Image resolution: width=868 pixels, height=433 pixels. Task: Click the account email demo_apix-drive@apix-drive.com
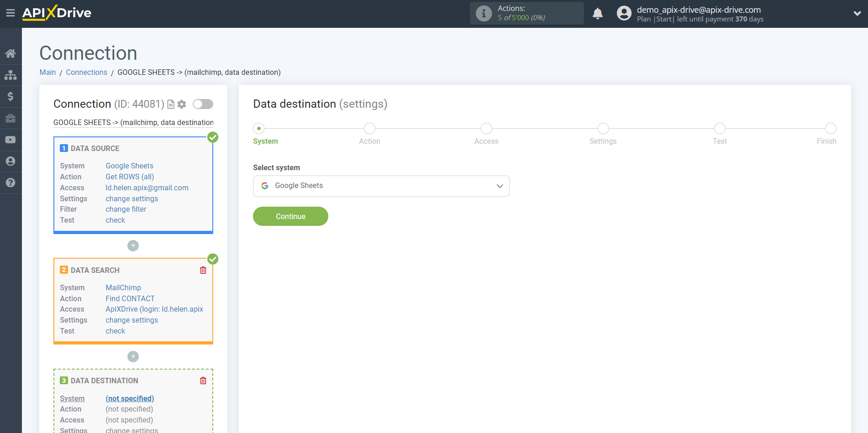point(699,10)
